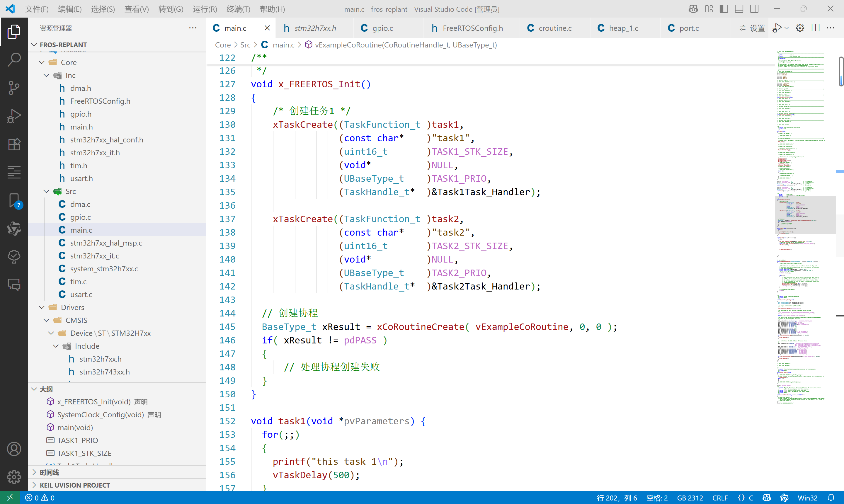The width and height of the screenshot is (844, 504).
Task: Close the main.c editor tab
Action: coord(267,28)
